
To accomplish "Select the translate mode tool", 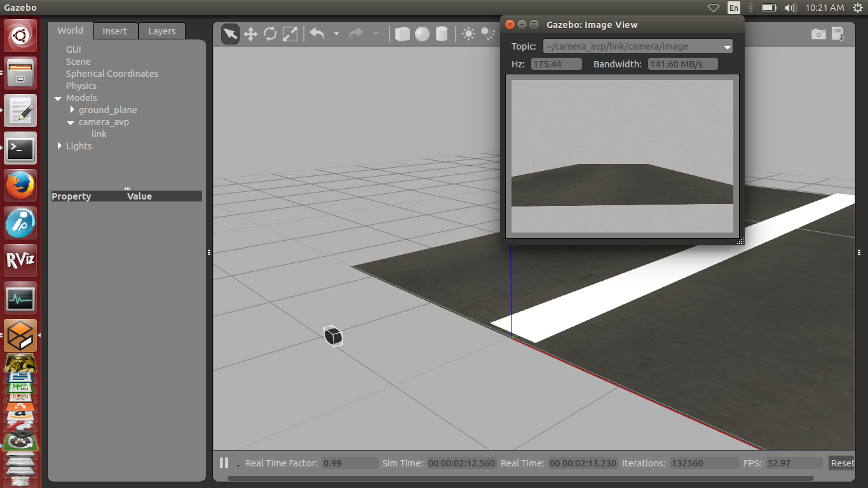I will [250, 34].
